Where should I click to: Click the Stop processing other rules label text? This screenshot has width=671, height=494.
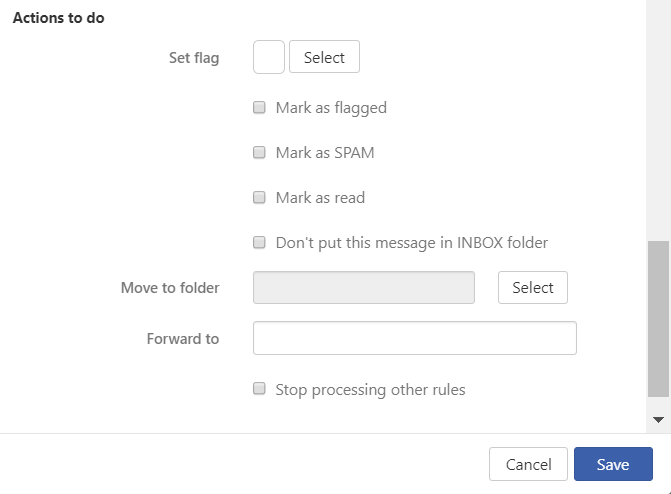pyautogui.click(x=370, y=390)
